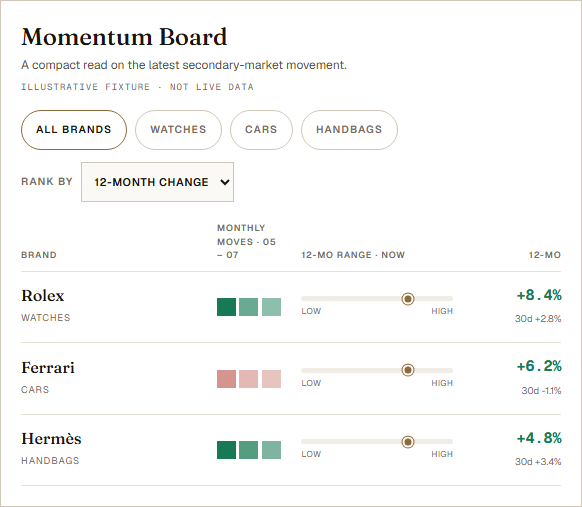Click the 30d -1.1% figure

pos(541,390)
